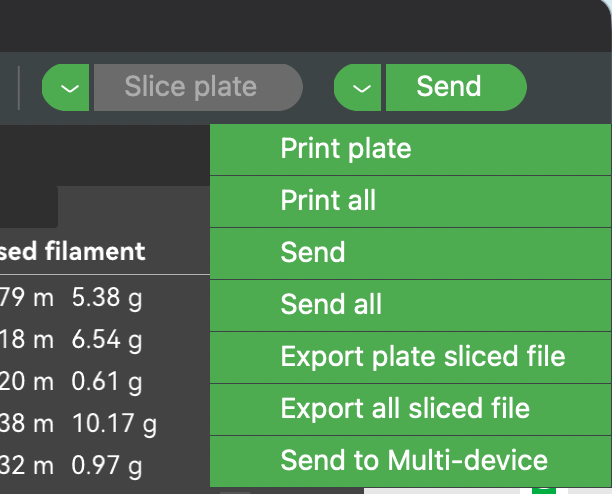
Task: Click the 38 m filament length value
Action: point(27,425)
